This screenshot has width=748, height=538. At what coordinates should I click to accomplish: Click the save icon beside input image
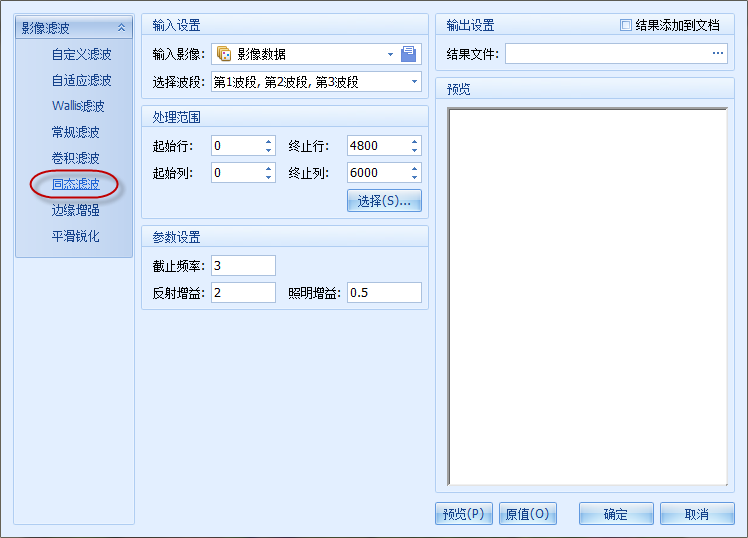click(x=408, y=54)
